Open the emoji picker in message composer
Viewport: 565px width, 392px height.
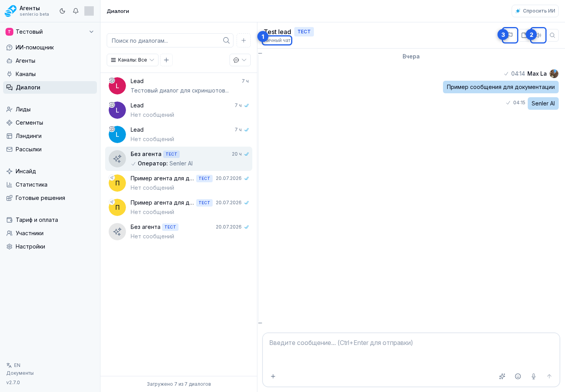pos(518,376)
